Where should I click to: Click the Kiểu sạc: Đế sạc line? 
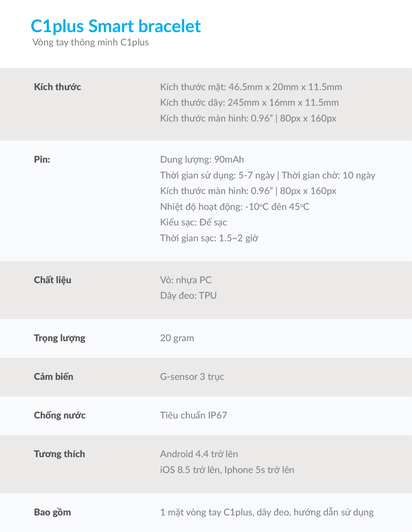click(x=193, y=222)
